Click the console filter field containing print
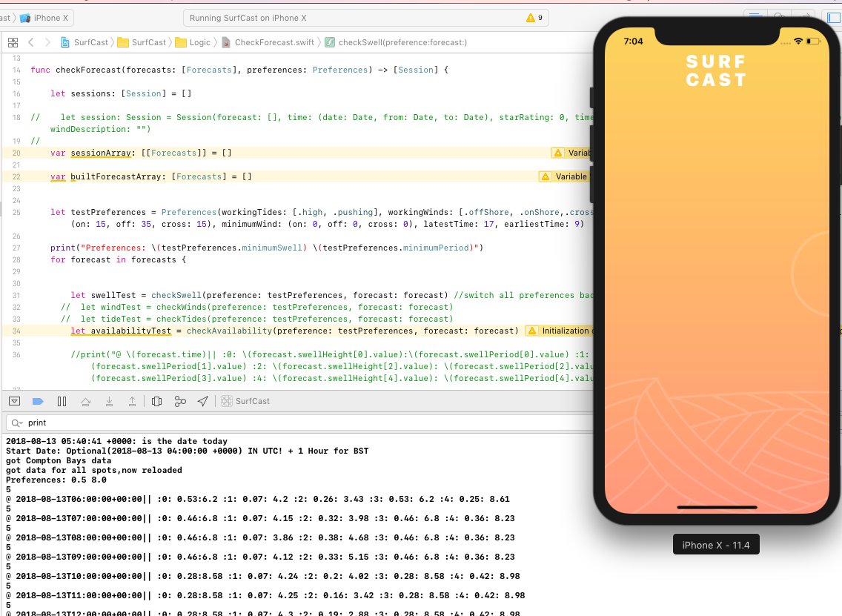 coord(299,423)
